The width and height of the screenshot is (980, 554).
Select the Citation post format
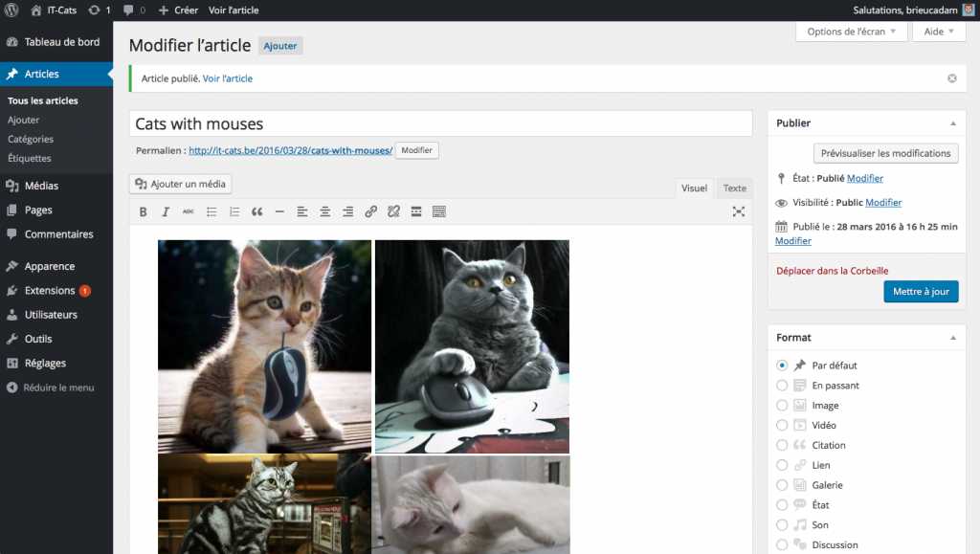(782, 445)
